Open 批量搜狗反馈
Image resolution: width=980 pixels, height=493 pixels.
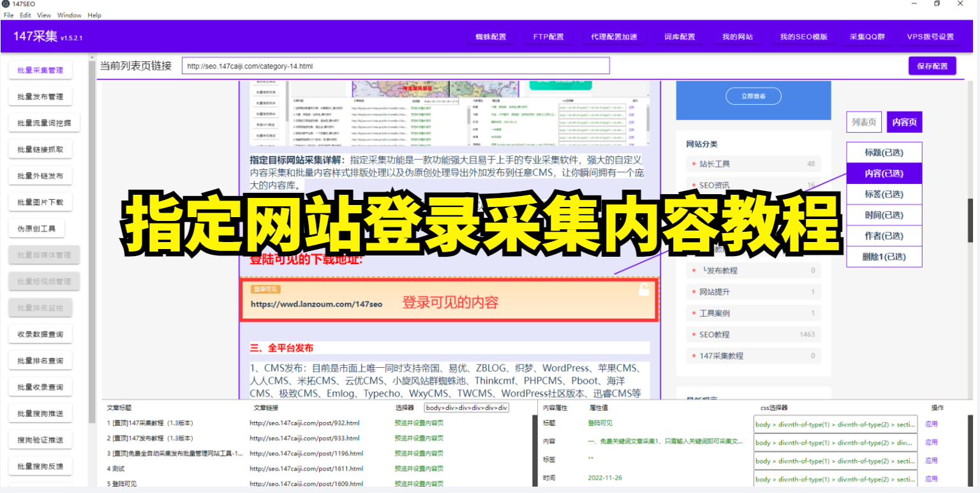[40, 466]
